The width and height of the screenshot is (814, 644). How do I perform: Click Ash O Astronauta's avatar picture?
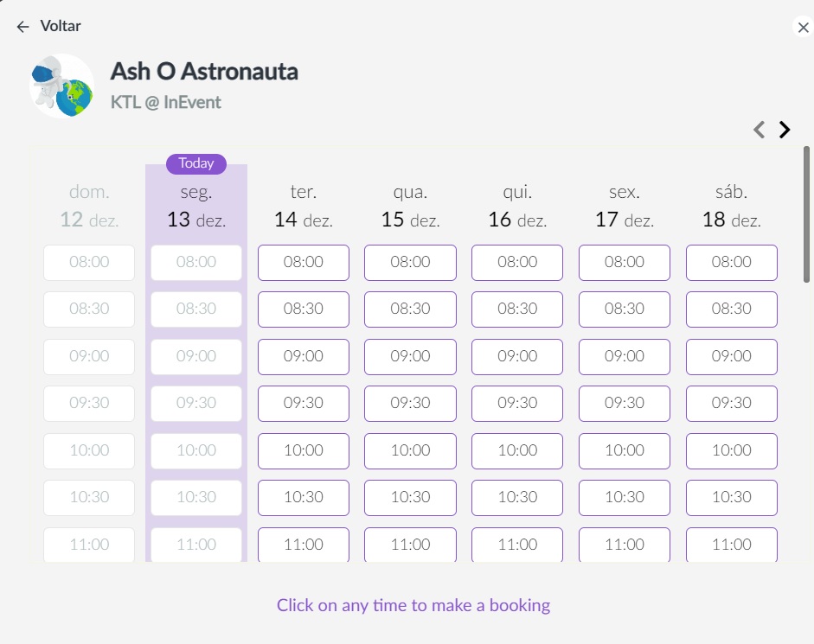pos(61,86)
